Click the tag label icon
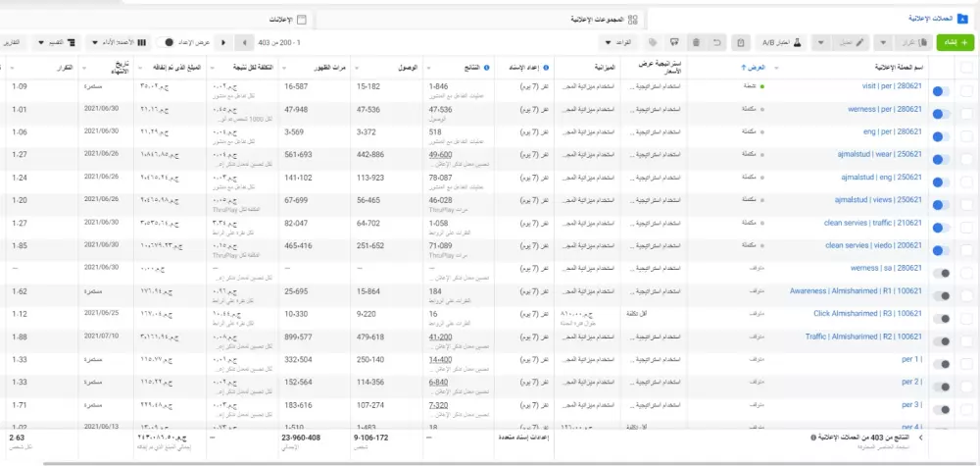The image size is (980, 466). (653, 42)
